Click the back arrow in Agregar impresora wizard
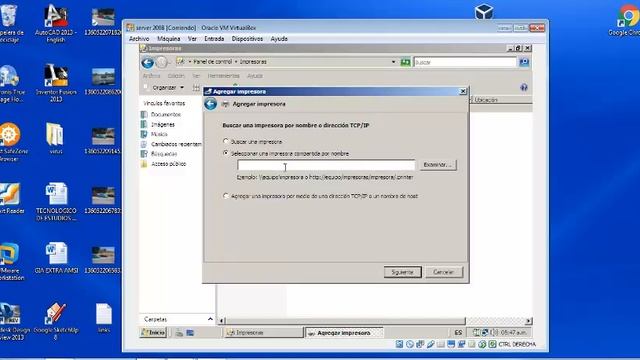The height and width of the screenshot is (360, 640). [210, 104]
